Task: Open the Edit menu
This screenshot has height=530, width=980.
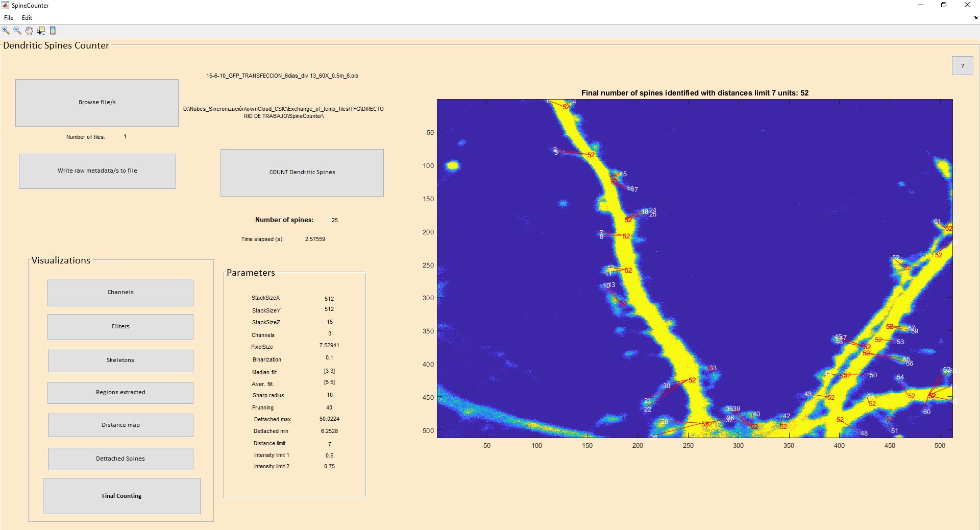Action: [x=27, y=18]
